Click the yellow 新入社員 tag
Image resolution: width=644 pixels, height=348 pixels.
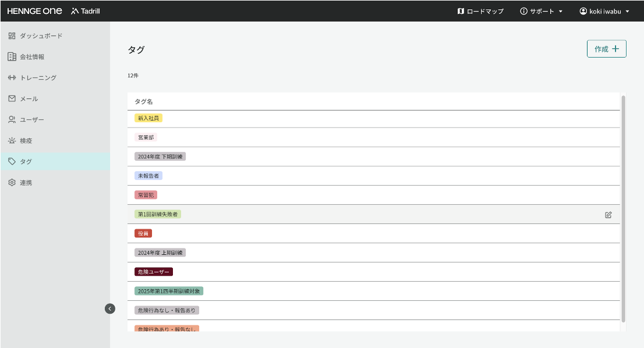148,118
